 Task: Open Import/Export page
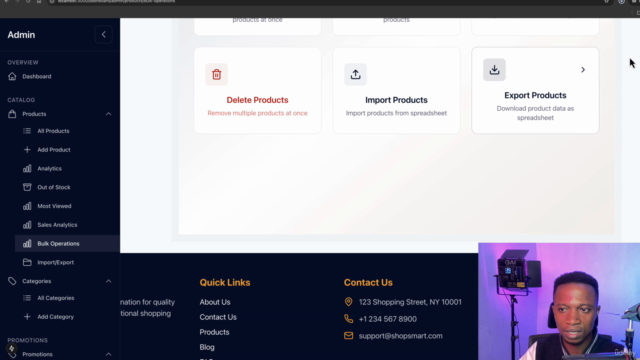pyautogui.click(x=56, y=262)
